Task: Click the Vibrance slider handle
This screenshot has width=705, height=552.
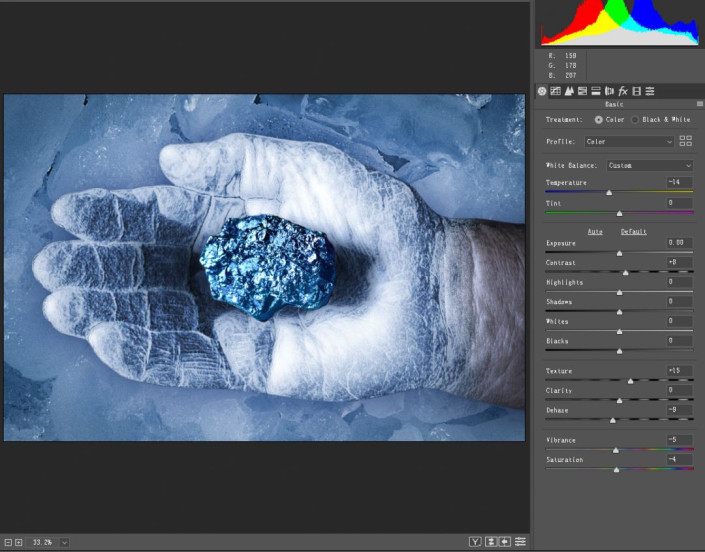Action: pos(616,450)
